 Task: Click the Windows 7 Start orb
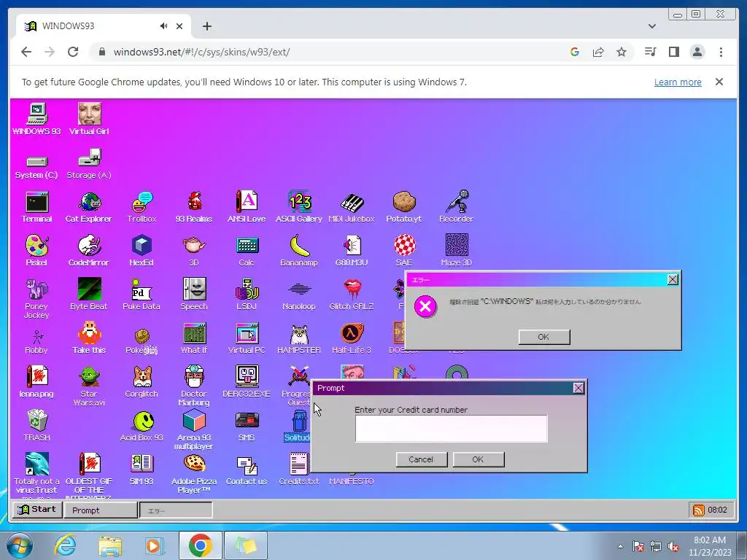pyautogui.click(x=20, y=545)
